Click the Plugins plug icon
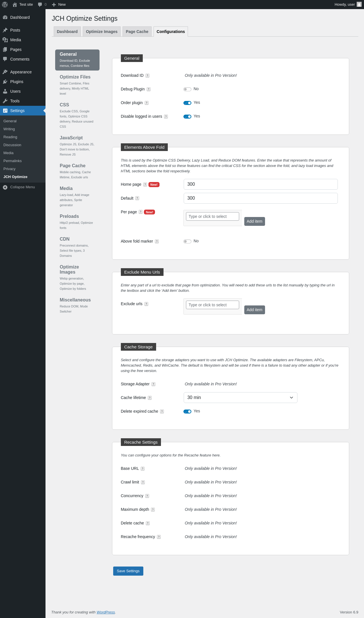This screenshot has height=618, width=364. [x=5, y=82]
